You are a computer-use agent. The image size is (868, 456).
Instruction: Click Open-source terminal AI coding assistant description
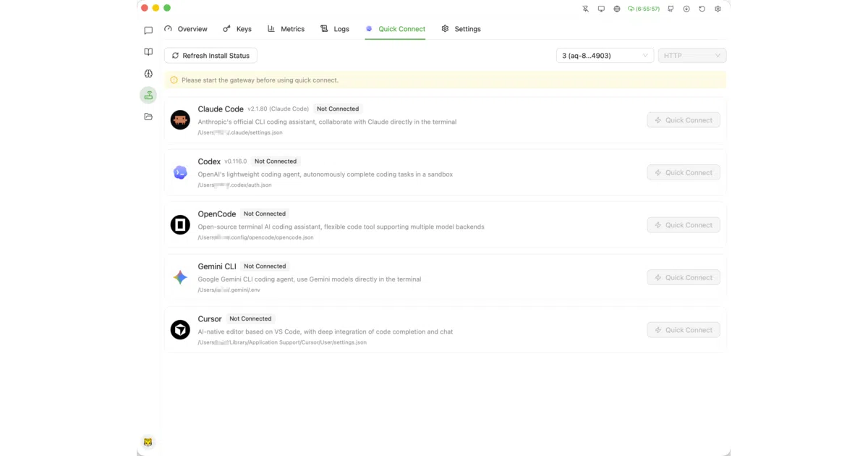(x=341, y=227)
